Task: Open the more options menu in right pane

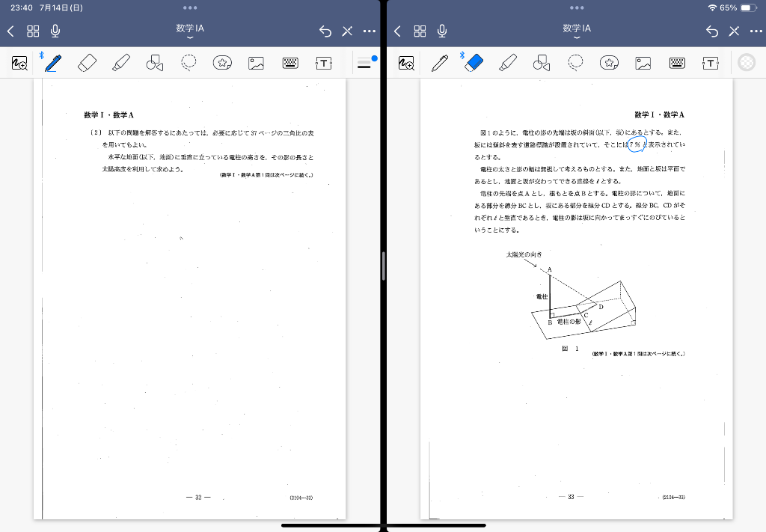Action: click(x=756, y=31)
